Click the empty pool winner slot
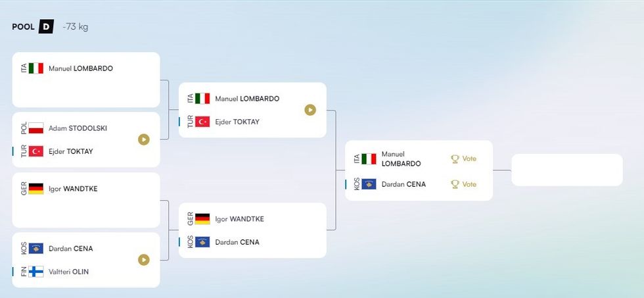This screenshot has width=644, height=298. (566, 170)
